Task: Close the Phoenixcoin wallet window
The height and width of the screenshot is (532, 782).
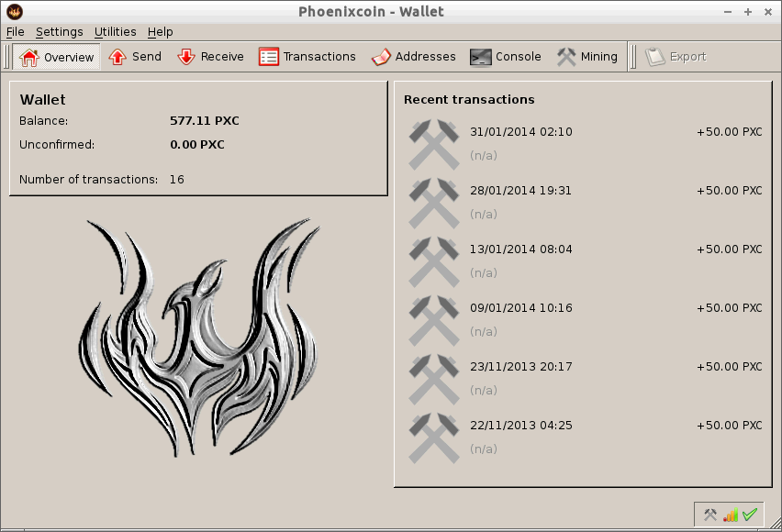Action: pos(768,12)
